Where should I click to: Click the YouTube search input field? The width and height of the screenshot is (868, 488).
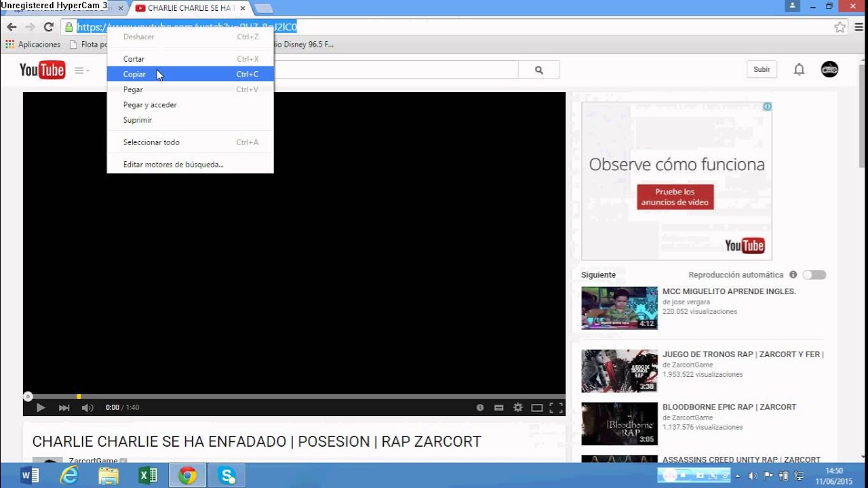(x=396, y=69)
